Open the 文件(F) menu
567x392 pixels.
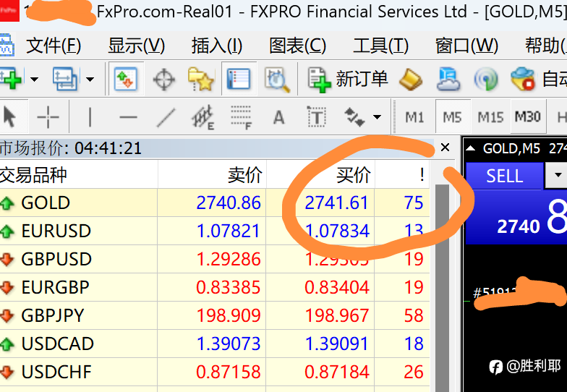54,46
